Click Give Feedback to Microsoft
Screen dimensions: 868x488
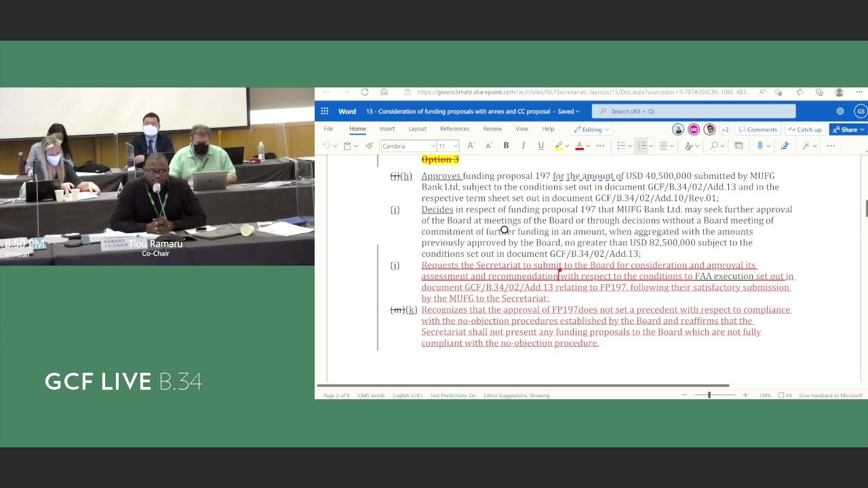coord(831,395)
